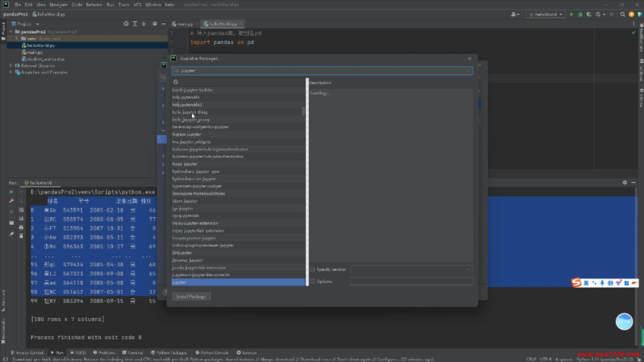Click Collapse All icon in Project panel
Image resolution: width=644 pixels, height=362 pixels.
(144, 24)
